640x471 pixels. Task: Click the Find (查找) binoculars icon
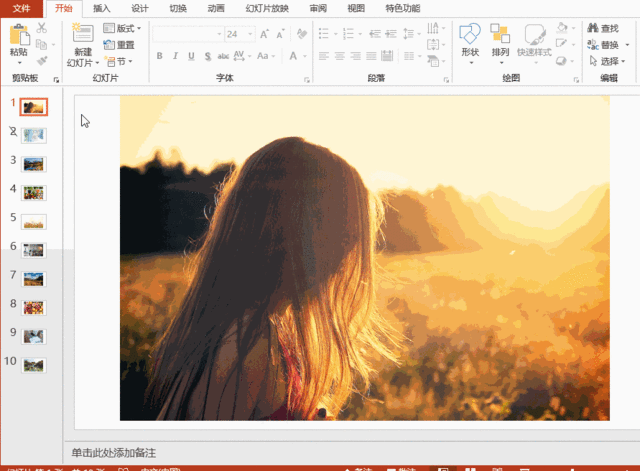(592, 28)
